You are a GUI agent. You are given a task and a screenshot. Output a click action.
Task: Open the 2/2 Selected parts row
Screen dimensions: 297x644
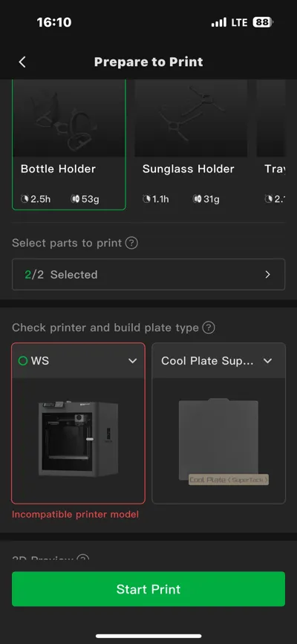[x=148, y=274]
